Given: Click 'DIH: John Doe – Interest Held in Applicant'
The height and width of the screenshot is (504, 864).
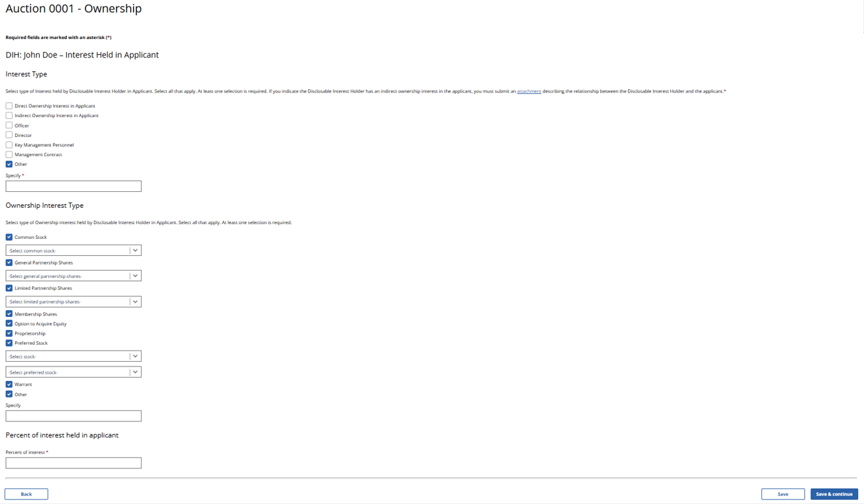Looking at the screenshot, I should pos(82,55).
